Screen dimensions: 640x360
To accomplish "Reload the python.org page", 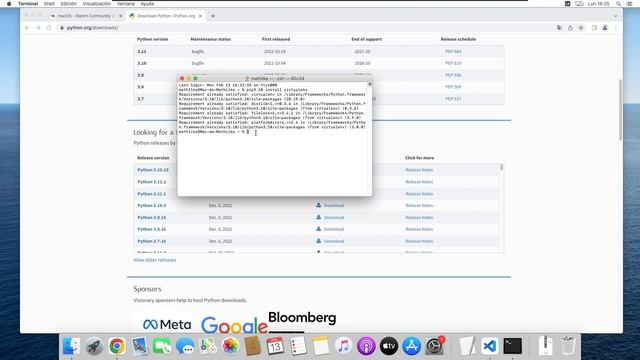I will click(x=49, y=28).
